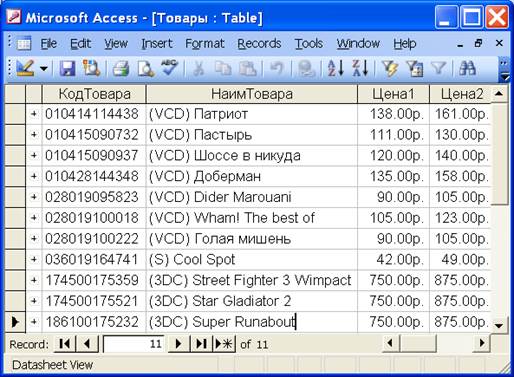514x377 pixels.
Task: Go to previous record navigation button
Action: (87, 344)
